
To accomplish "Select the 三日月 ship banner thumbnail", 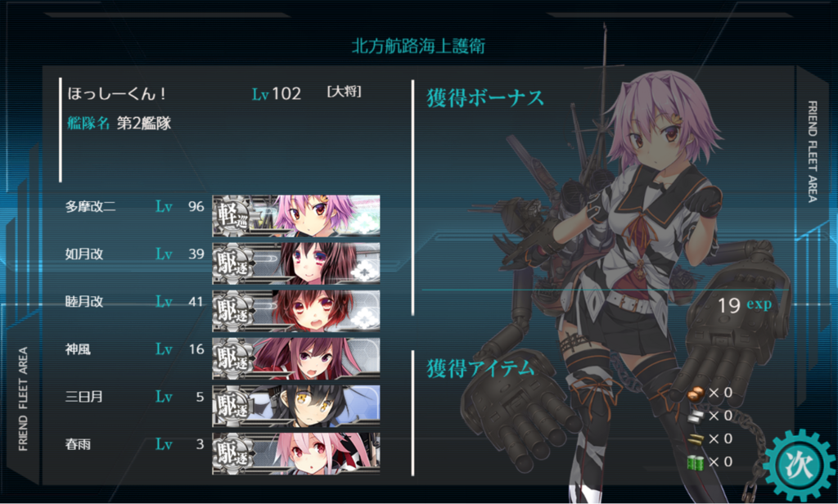I will pos(296,406).
